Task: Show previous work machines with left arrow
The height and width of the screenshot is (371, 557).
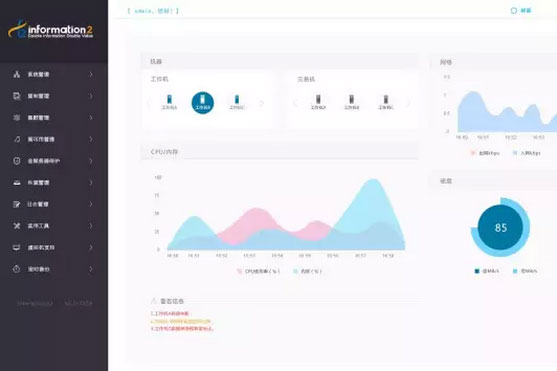Action: (x=148, y=103)
